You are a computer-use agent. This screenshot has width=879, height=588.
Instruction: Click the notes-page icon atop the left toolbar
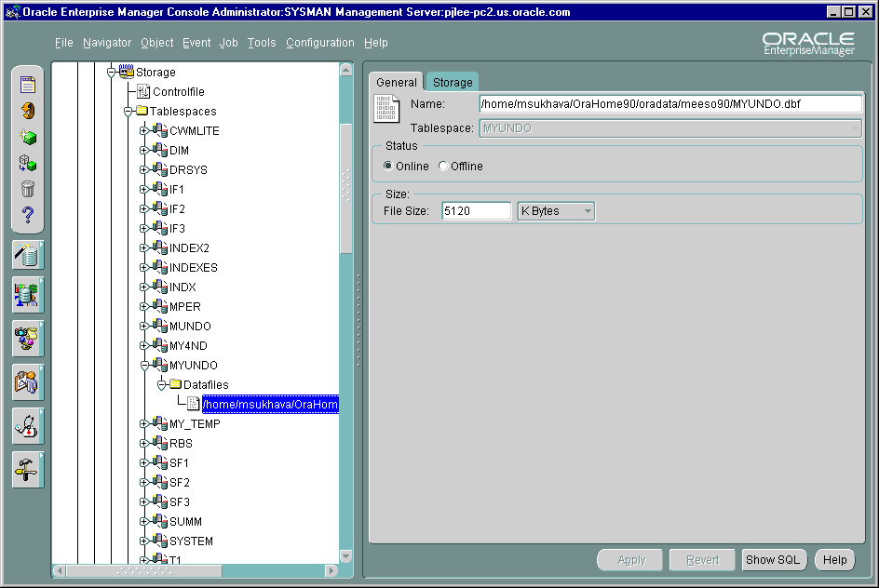pyautogui.click(x=28, y=85)
